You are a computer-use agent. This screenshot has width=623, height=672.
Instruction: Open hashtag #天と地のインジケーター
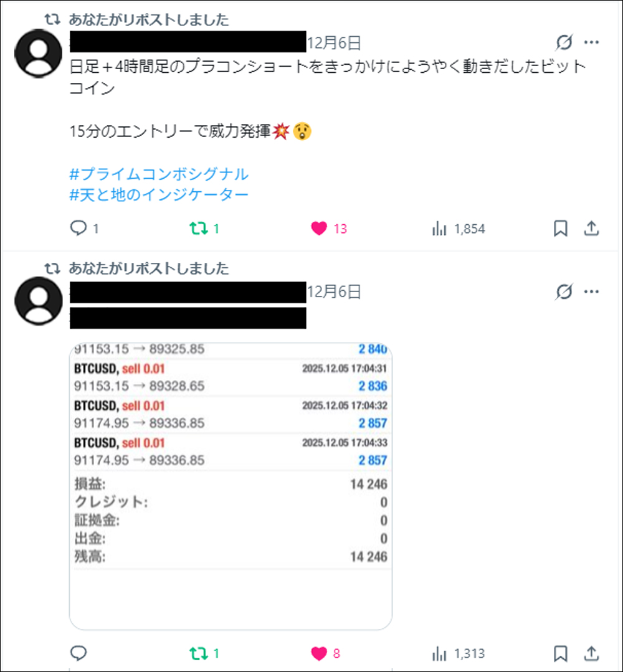click(159, 195)
